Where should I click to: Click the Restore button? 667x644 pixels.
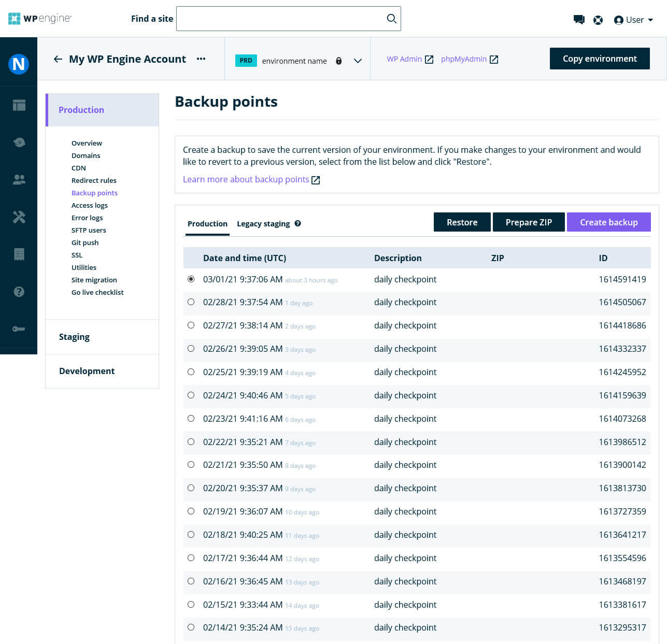pyautogui.click(x=462, y=222)
